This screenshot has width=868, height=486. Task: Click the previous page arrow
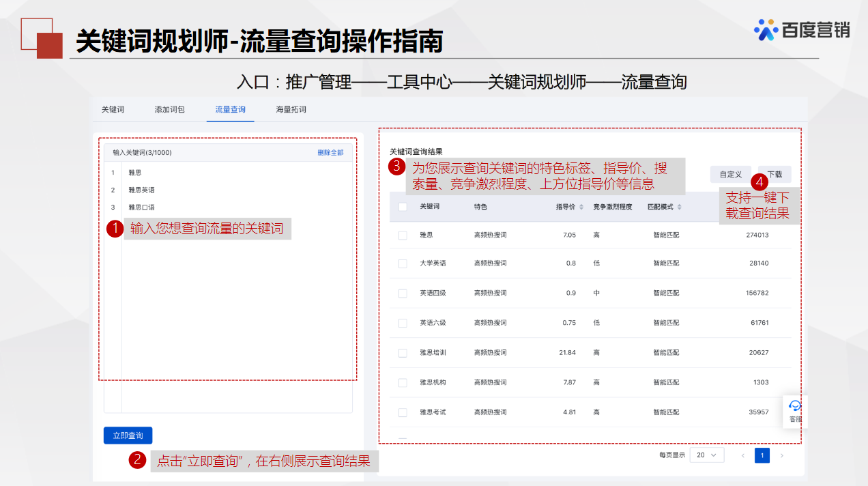[x=742, y=455]
